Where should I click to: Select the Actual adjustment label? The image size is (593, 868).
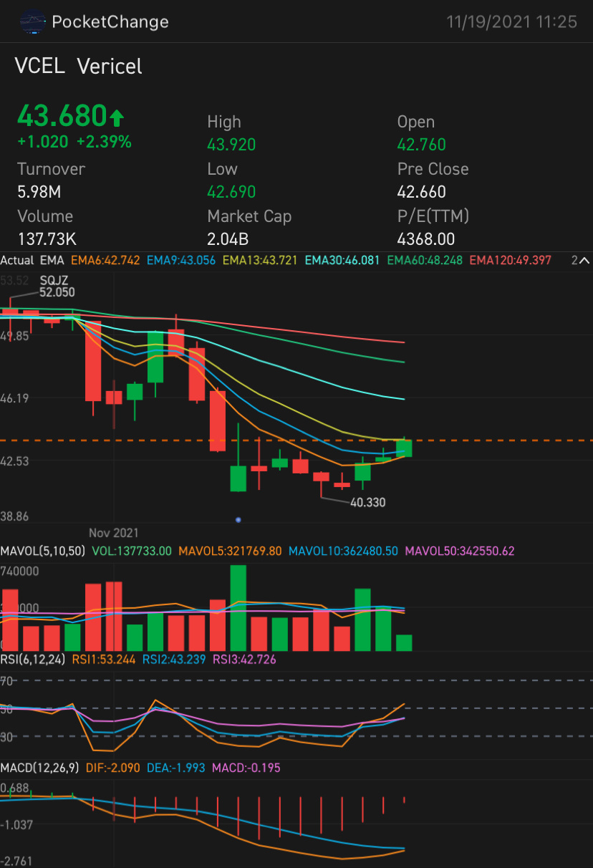click(x=16, y=261)
